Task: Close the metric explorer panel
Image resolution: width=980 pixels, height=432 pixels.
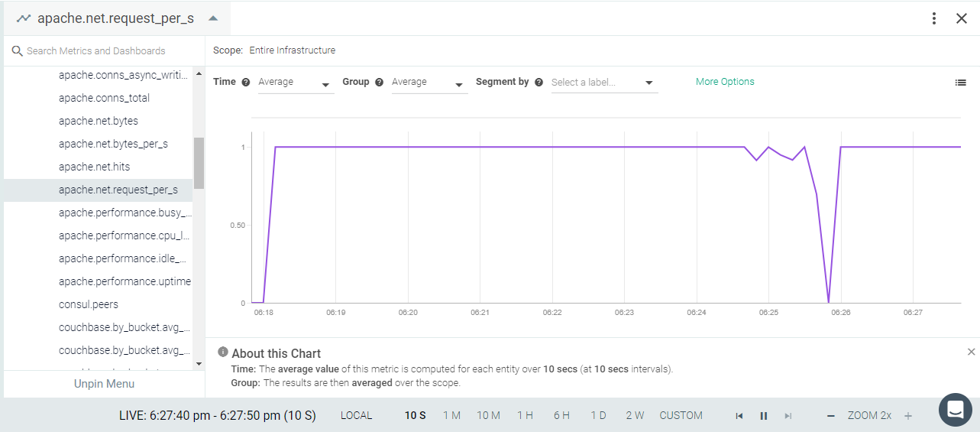Action: click(x=962, y=18)
